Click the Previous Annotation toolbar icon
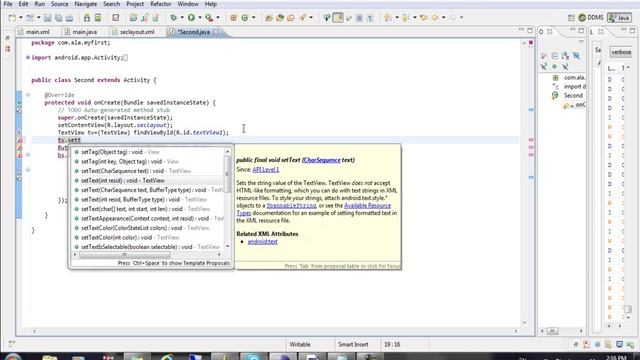This screenshot has height=360, width=640. click(x=406, y=18)
